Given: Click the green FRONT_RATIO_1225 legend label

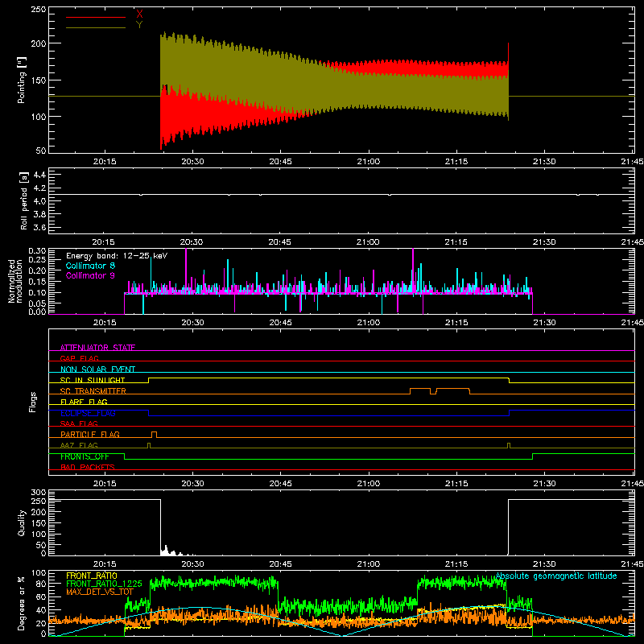Looking at the screenshot, I should point(104,584).
